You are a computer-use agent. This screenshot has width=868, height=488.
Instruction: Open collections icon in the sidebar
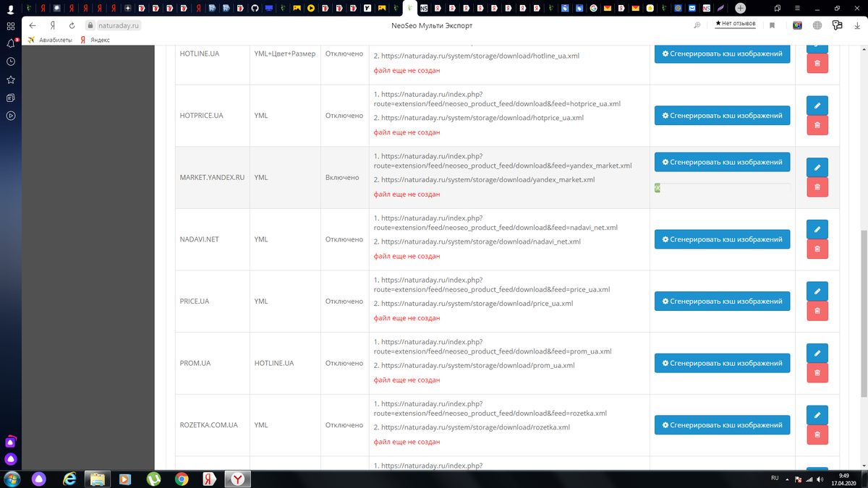tap(11, 98)
